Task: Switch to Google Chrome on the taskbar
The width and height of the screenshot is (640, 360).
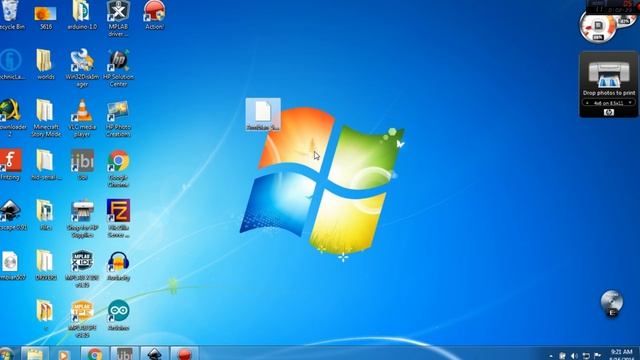Action: pyautogui.click(x=95, y=354)
